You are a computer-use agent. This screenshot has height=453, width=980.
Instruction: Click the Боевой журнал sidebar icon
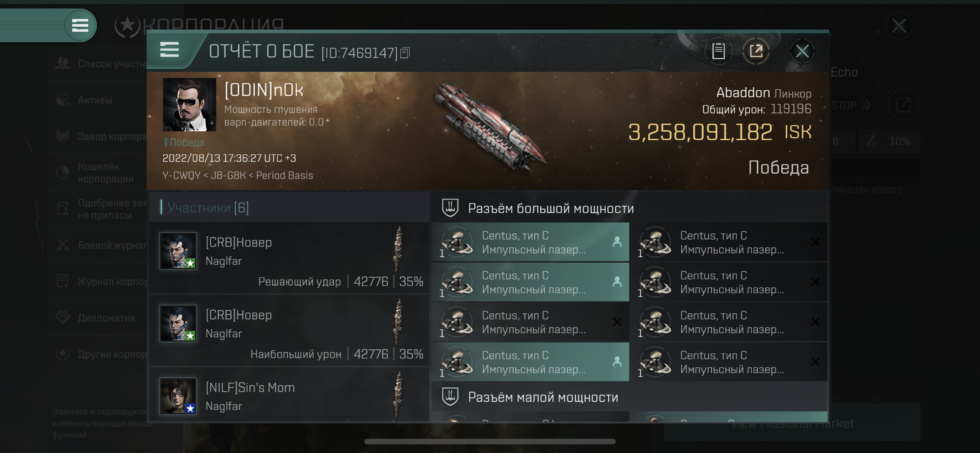point(63,245)
